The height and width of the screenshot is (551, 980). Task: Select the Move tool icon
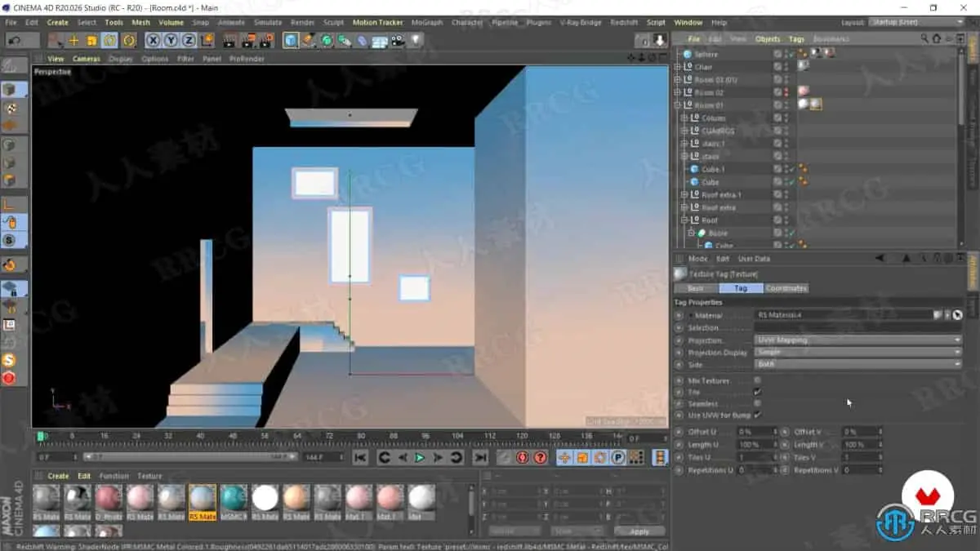pyautogui.click(x=73, y=40)
